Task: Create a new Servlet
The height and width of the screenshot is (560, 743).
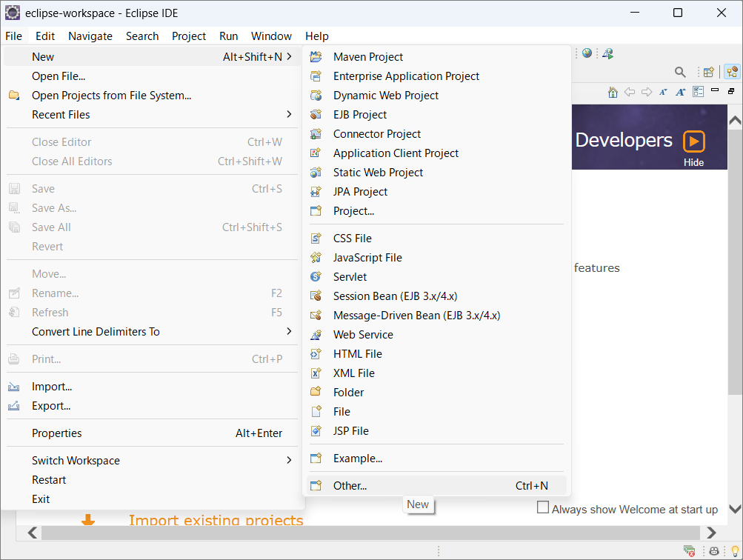Action: point(436,277)
